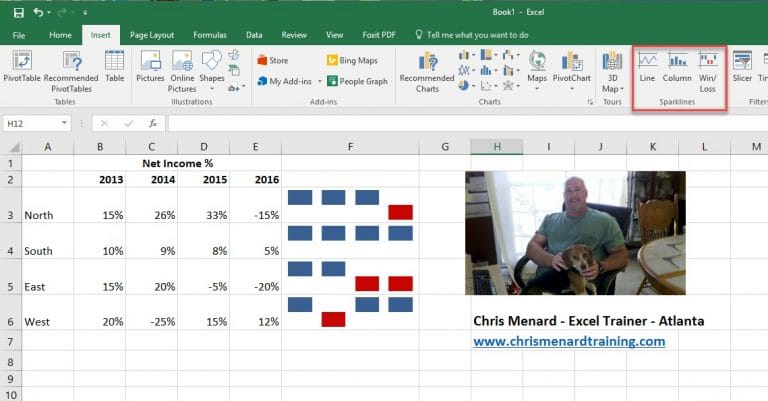Open the Office Store add-ins

coord(272,60)
